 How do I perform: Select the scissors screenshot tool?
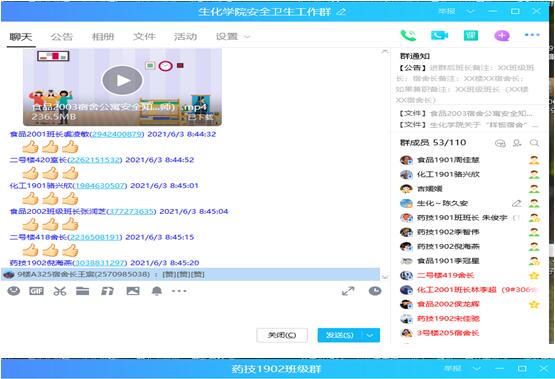[x=60, y=291]
